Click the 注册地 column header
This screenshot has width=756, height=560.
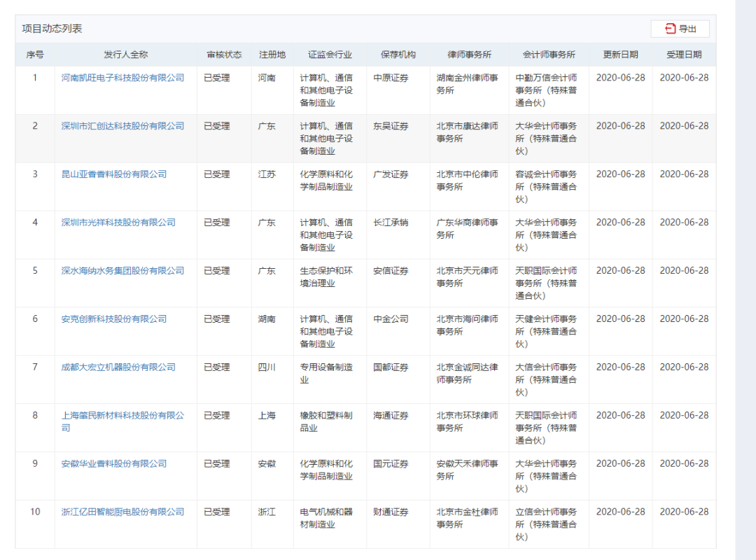click(x=272, y=55)
